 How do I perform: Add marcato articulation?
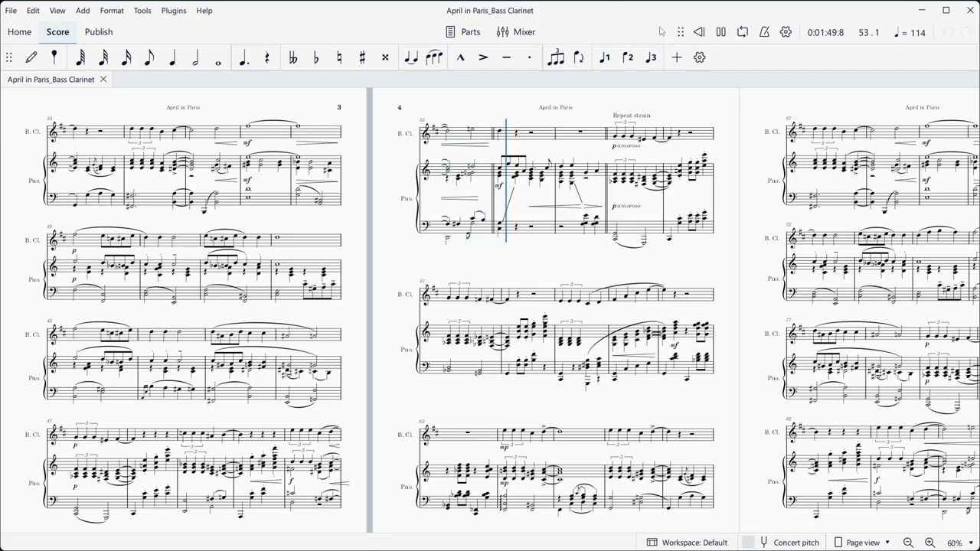(460, 57)
